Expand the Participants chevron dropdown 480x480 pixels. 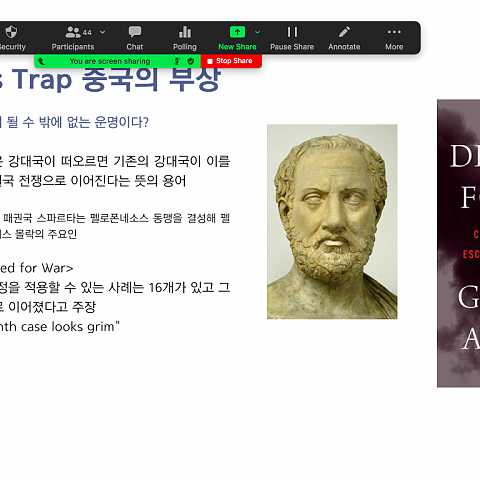[103, 32]
